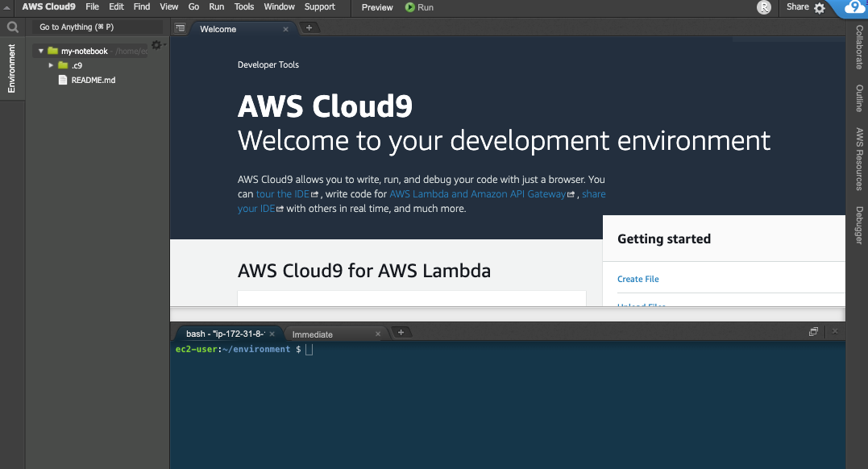Close the Immediate tab
The width and height of the screenshot is (868, 469).
click(x=378, y=334)
